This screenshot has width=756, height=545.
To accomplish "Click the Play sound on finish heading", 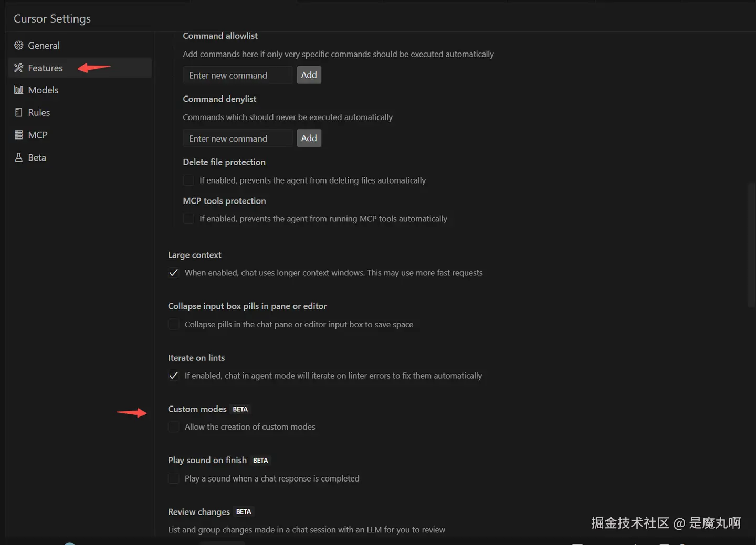I will point(207,460).
